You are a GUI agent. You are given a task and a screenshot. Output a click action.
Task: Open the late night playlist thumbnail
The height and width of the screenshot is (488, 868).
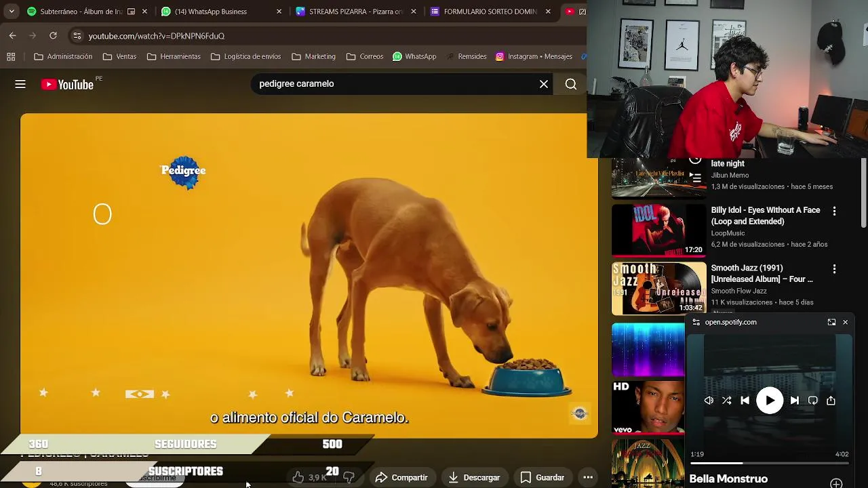(x=658, y=178)
